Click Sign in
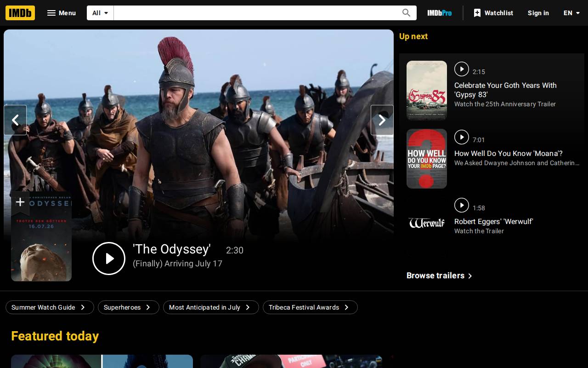Viewport: 588px width, 368px height. pyautogui.click(x=538, y=13)
